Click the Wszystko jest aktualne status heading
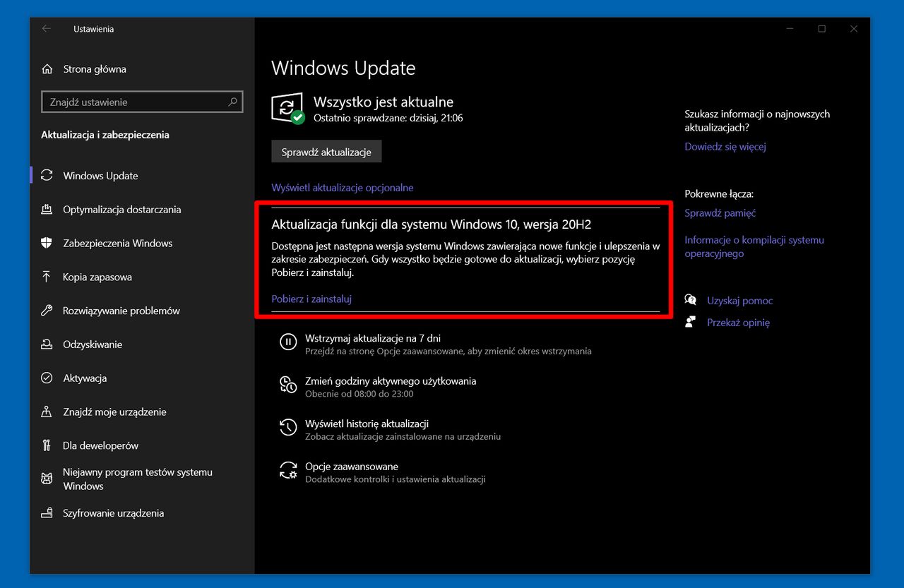The height and width of the screenshot is (588, 904). point(383,102)
